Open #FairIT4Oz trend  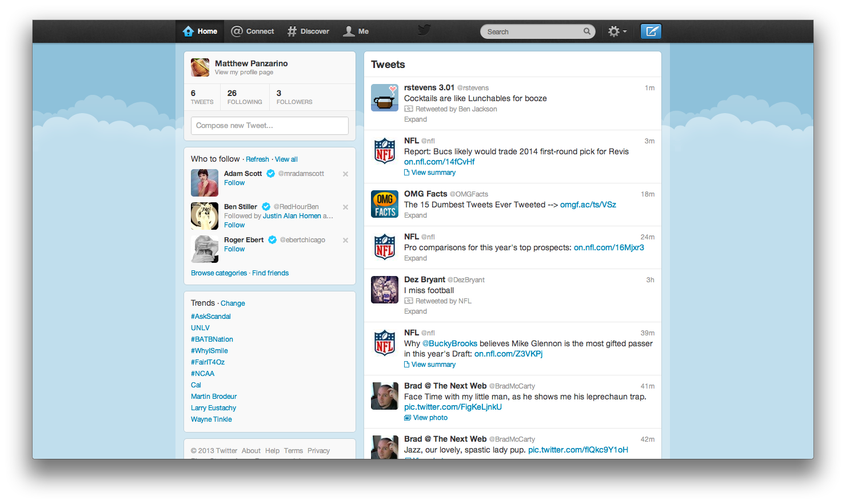click(x=207, y=362)
